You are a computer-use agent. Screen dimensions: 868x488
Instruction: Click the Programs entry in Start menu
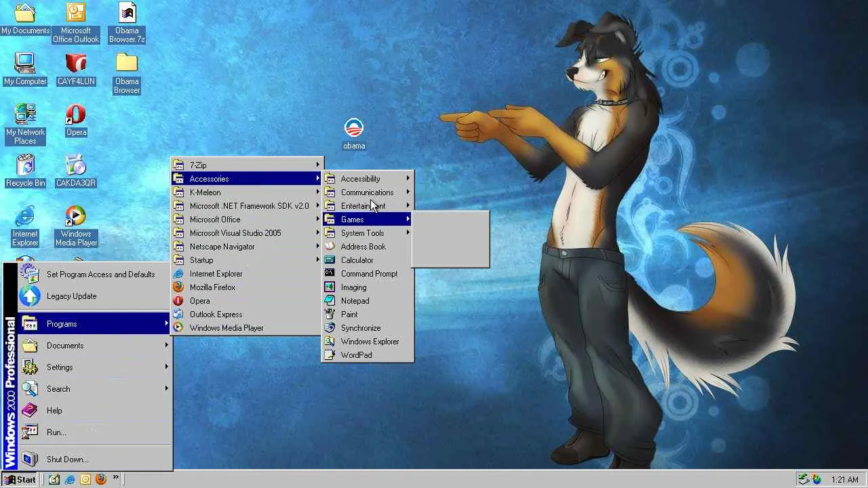click(94, 324)
